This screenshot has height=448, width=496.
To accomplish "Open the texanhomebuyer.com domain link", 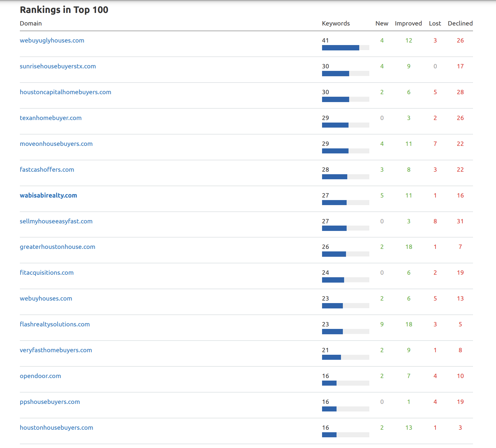I will (x=51, y=118).
